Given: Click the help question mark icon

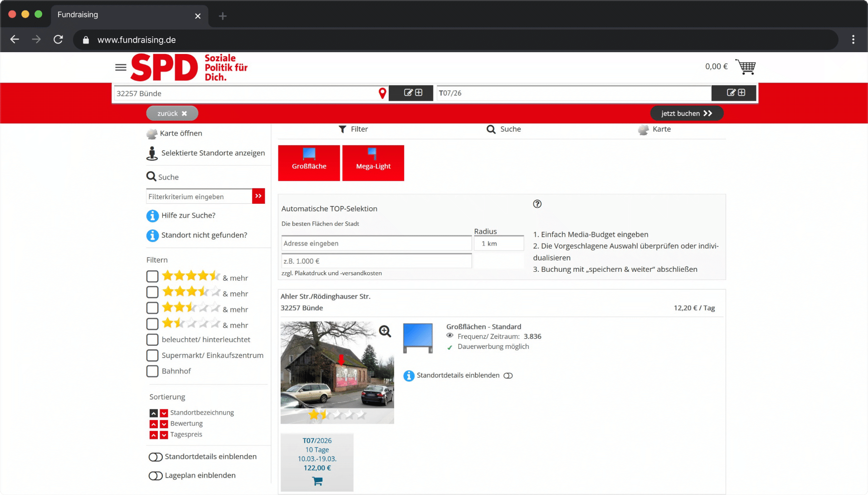Looking at the screenshot, I should pos(537,204).
